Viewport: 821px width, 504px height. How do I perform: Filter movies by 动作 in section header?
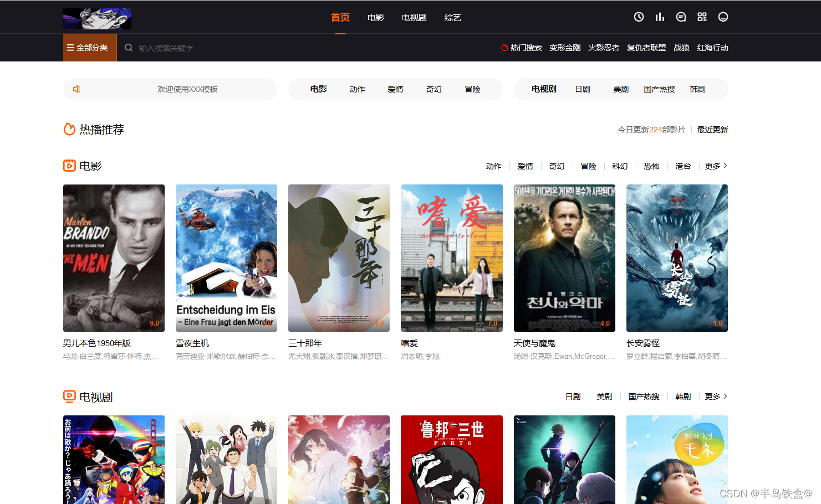(493, 166)
